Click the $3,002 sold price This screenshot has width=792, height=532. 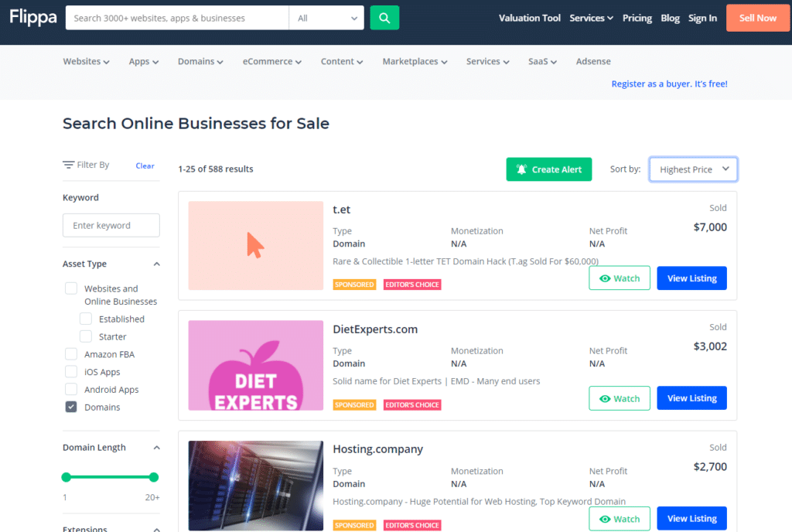point(710,346)
